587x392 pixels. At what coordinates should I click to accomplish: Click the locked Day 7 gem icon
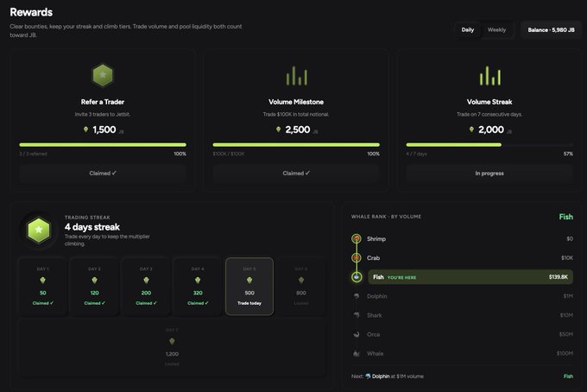[x=172, y=341]
